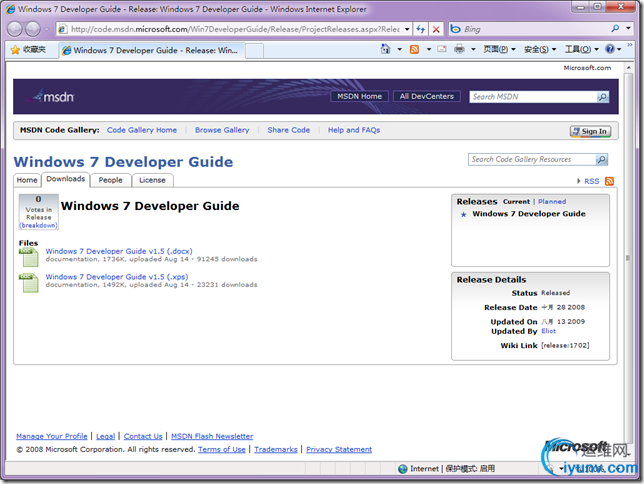Click the Microsoft.com link at top
Screen dimensions: 644x484
(587, 68)
